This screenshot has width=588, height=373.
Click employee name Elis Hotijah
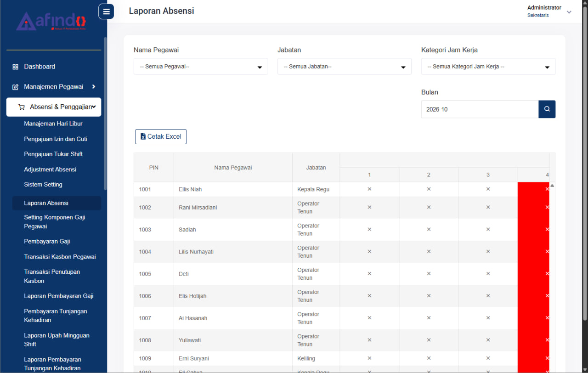click(192, 296)
